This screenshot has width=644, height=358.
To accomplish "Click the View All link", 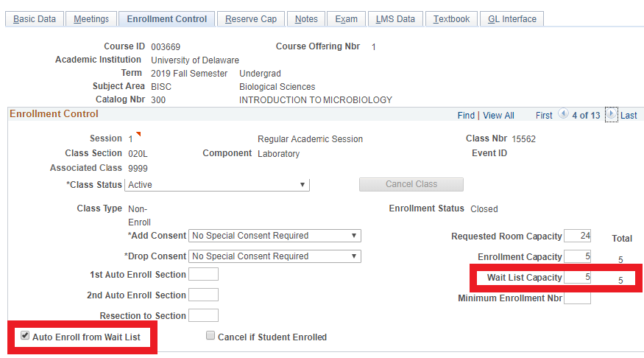I will click(x=498, y=116).
